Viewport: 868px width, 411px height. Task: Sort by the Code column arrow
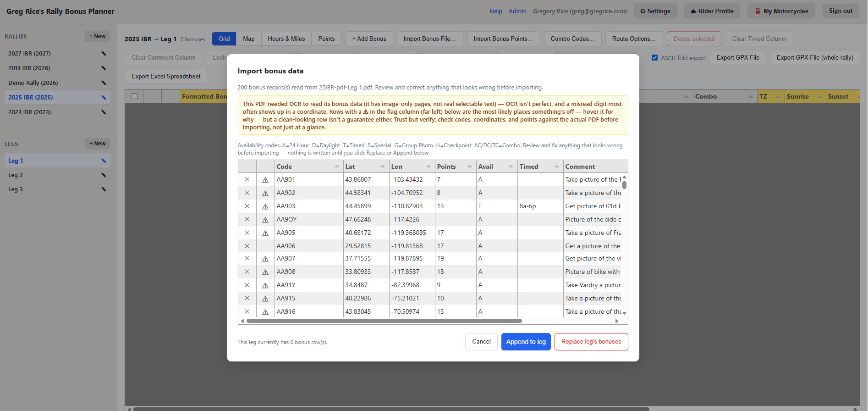click(337, 167)
